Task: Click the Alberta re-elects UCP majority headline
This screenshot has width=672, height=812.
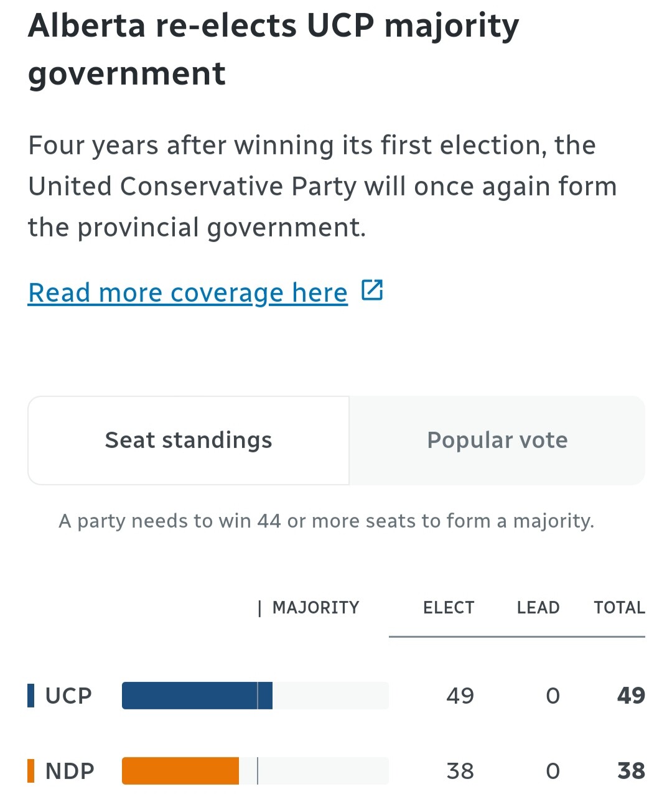Action: coord(273,50)
